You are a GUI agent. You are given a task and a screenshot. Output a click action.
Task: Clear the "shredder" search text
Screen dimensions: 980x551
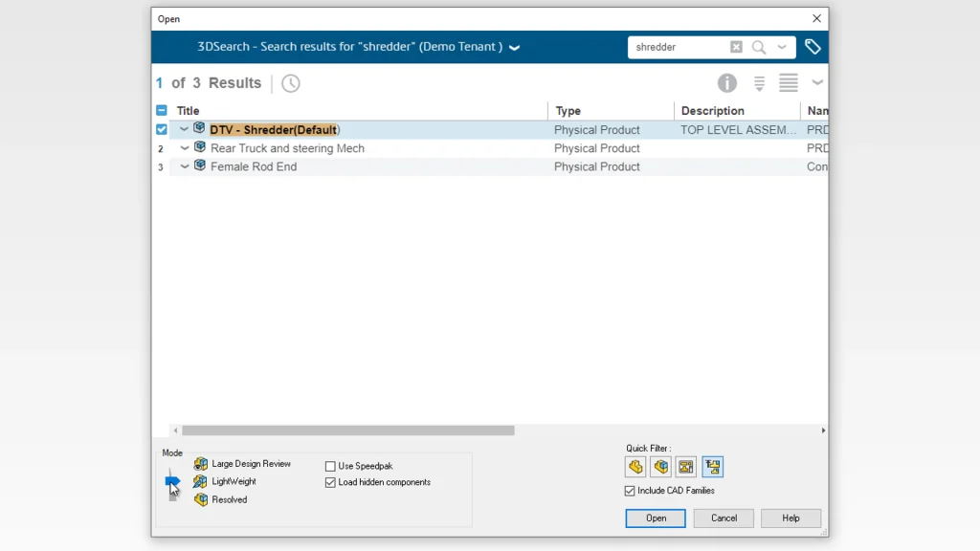(x=736, y=47)
